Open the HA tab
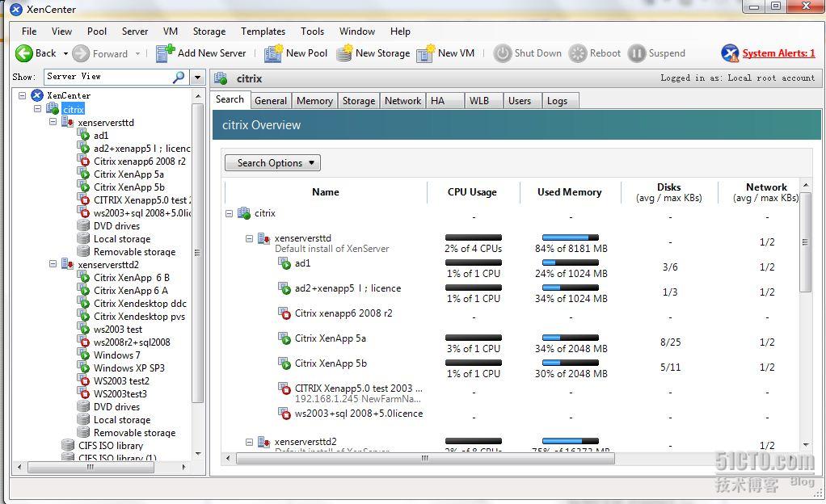Image resolution: width=826 pixels, height=504 pixels. [445, 101]
